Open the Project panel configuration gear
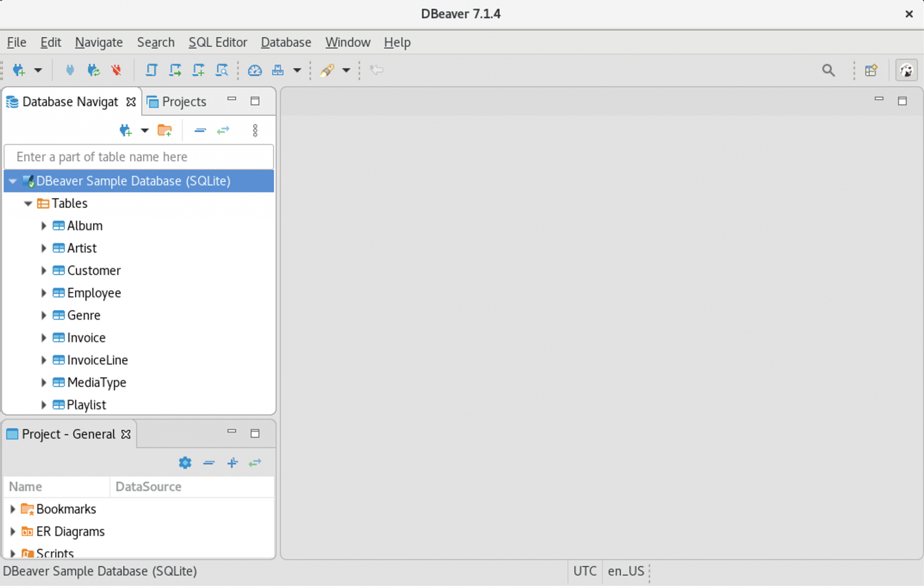 point(185,462)
